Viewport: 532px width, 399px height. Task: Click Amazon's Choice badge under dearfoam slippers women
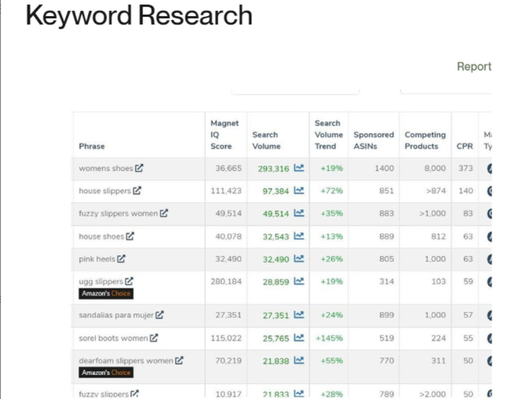[x=106, y=372]
